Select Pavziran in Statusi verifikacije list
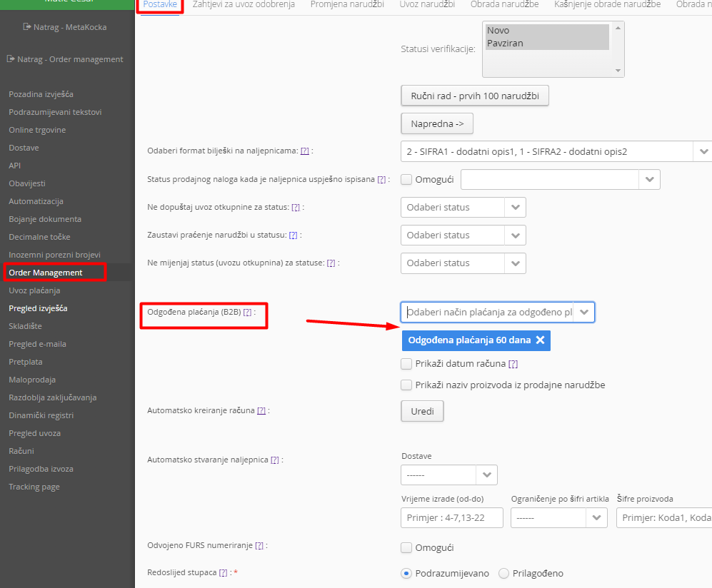This screenshot has height=588, width=712. (x=547, y=43)
